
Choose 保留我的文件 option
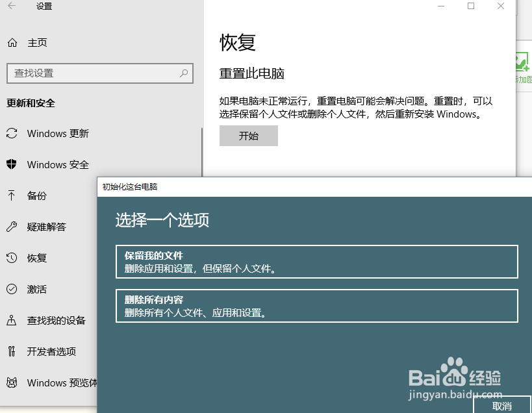point(317,262)
